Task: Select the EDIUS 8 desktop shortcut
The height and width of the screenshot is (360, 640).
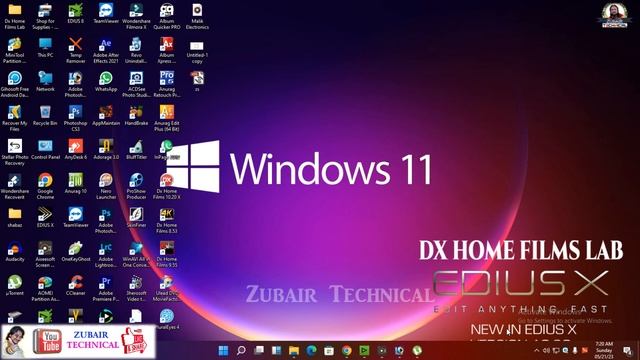Action: click(x=76, y=14)
